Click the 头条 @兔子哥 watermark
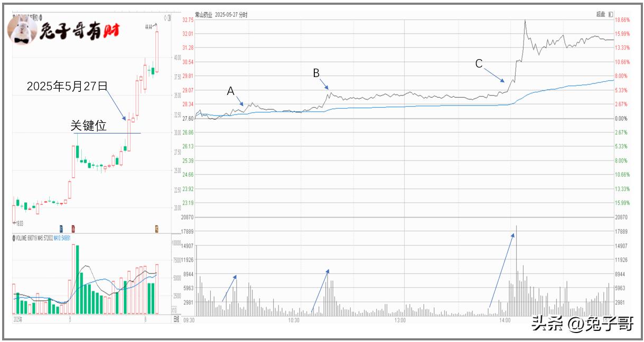The height and width of the screenshot is (342, 644). [x=582, y=323]
